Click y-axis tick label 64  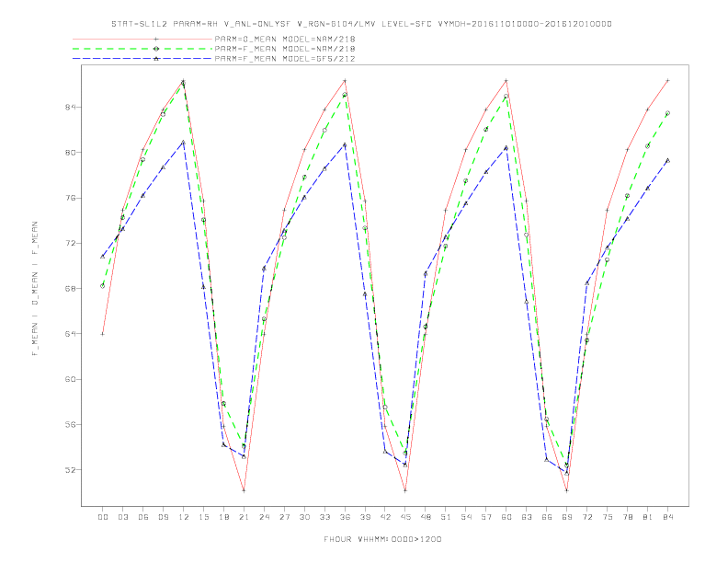click(x=70, y=334)
